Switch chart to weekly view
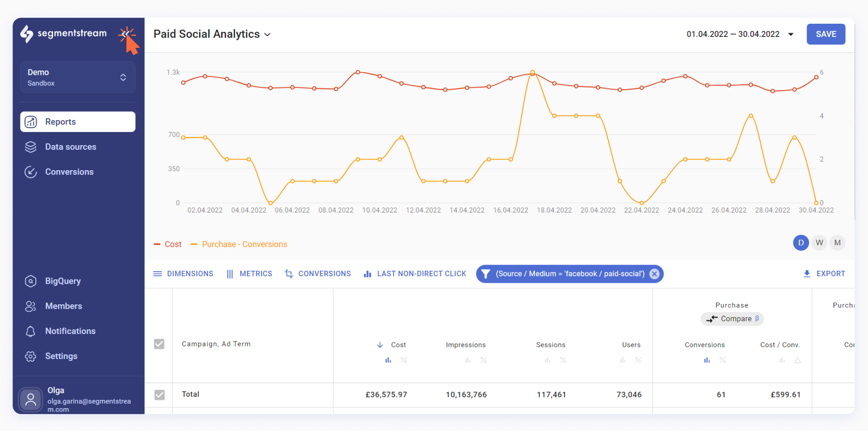This screenshot has width=868, height=431. 819,243
